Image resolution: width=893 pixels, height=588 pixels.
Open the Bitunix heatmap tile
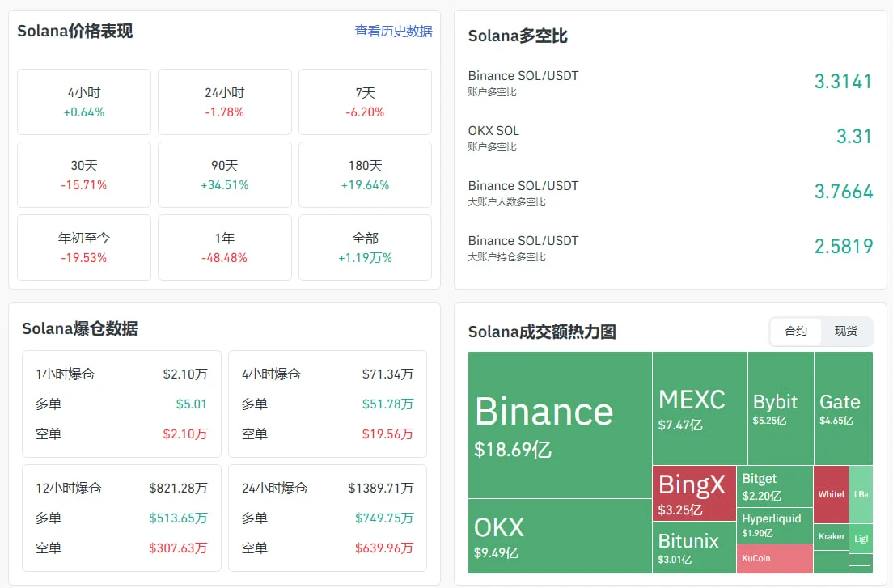694,548
